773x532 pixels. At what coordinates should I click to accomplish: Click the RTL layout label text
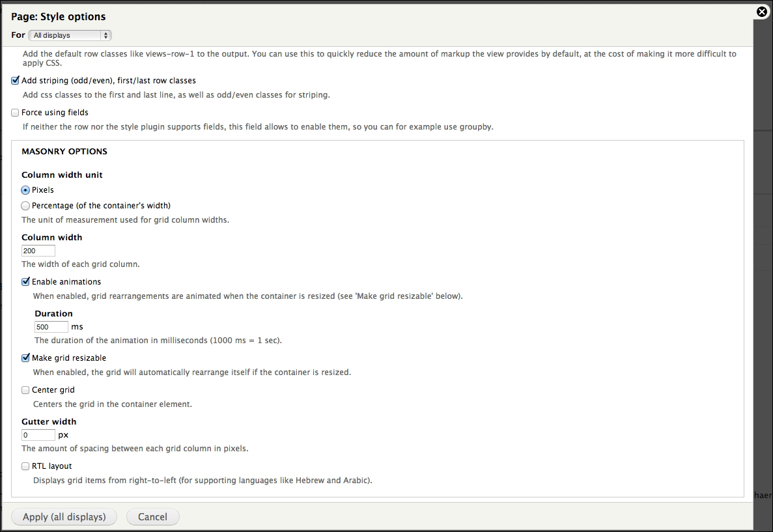(x=52, y=466)
